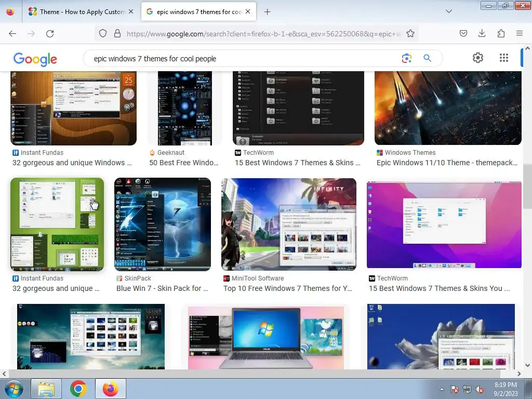Open a new tab with plus button
The height and width of the screenshot is (399, 532).
pos(268,12)
